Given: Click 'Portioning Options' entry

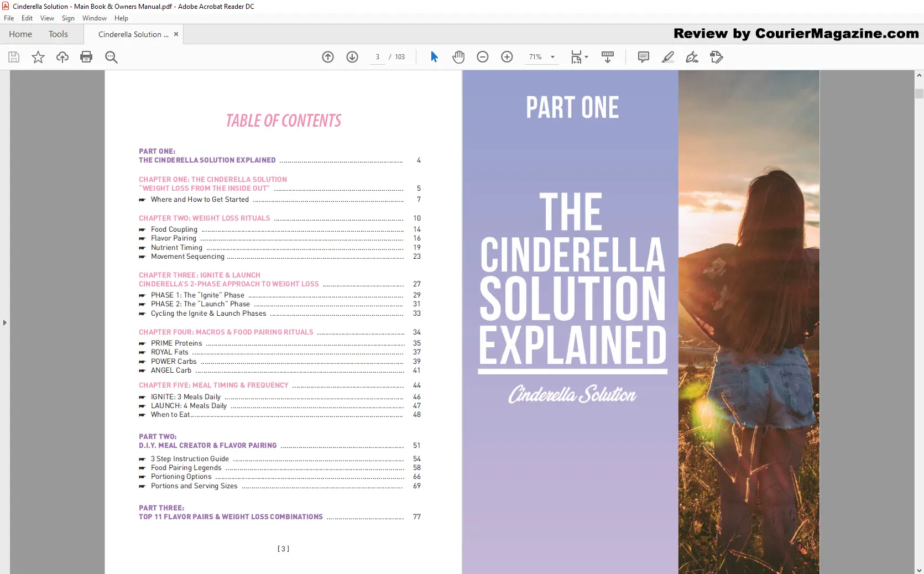Looking at the screenshot, I should (x=181, y=477).
